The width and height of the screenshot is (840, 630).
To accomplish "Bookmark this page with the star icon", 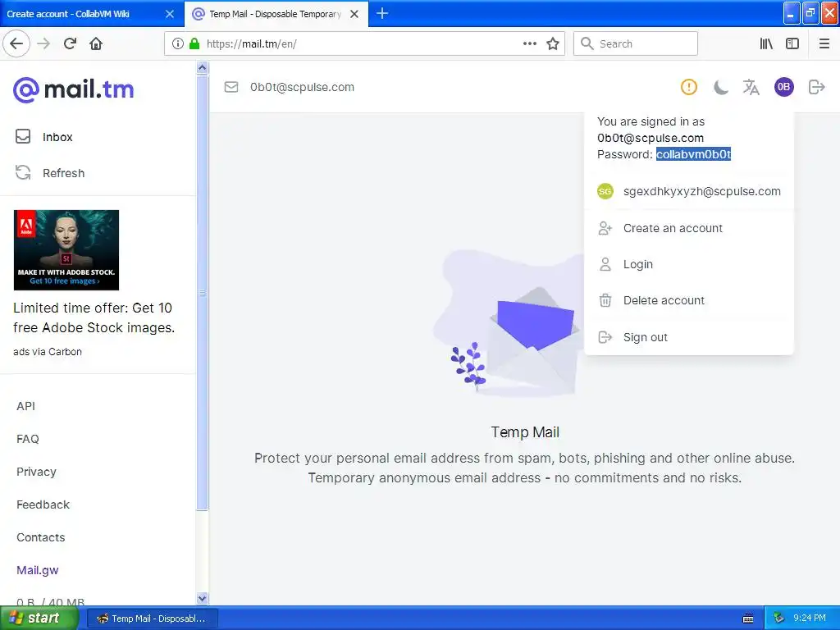I will [553, 43].
